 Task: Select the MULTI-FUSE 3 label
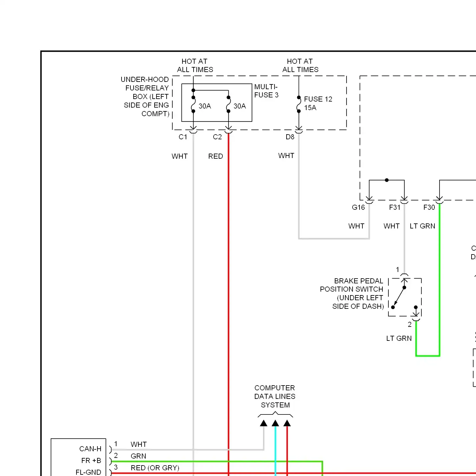coord(266,91)
